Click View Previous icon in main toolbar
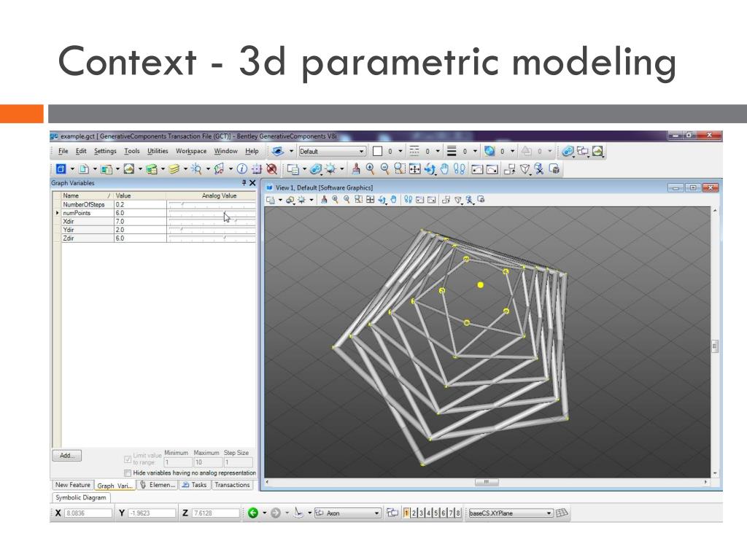 pyautogui.click(x=477, y=169)
